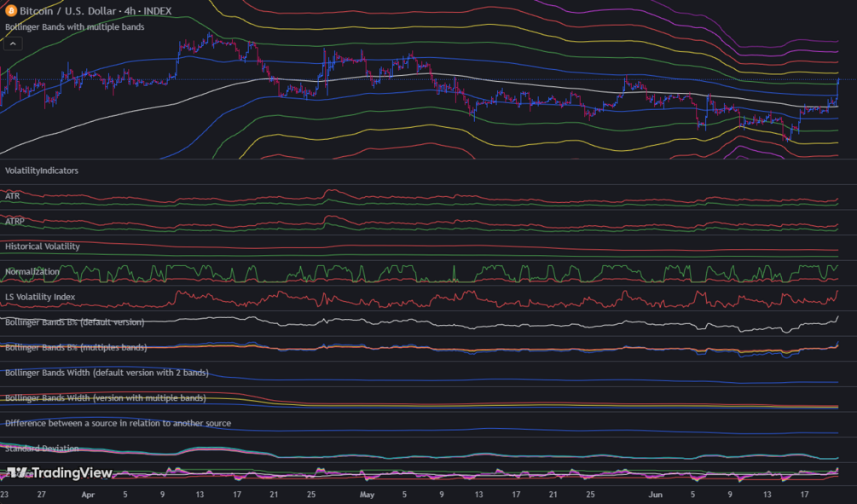Image resolution: width=857 pixels, height=504 pixels.
Task: Select the Historical Volatility label
Action: coord(43,246)
